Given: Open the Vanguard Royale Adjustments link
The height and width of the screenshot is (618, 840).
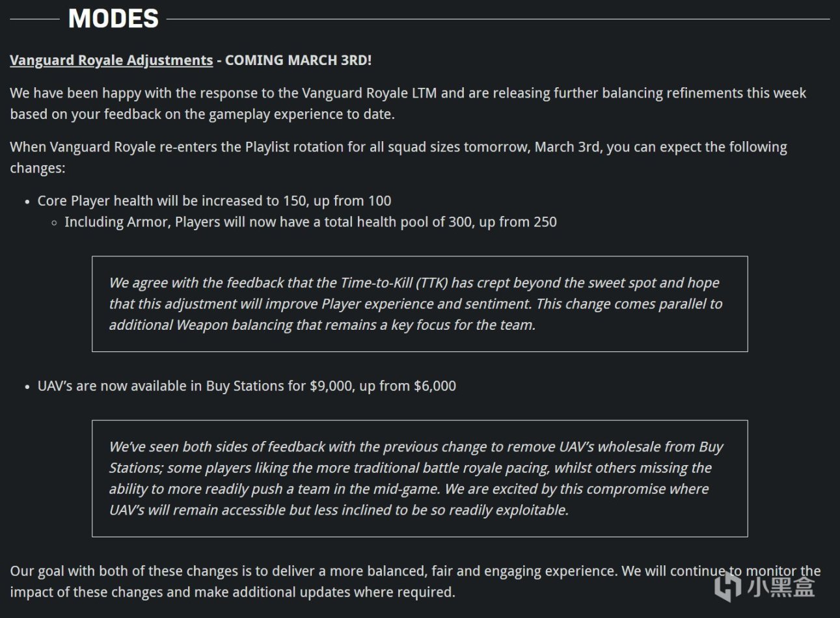Looking at the screenshot, I should 111,60.
